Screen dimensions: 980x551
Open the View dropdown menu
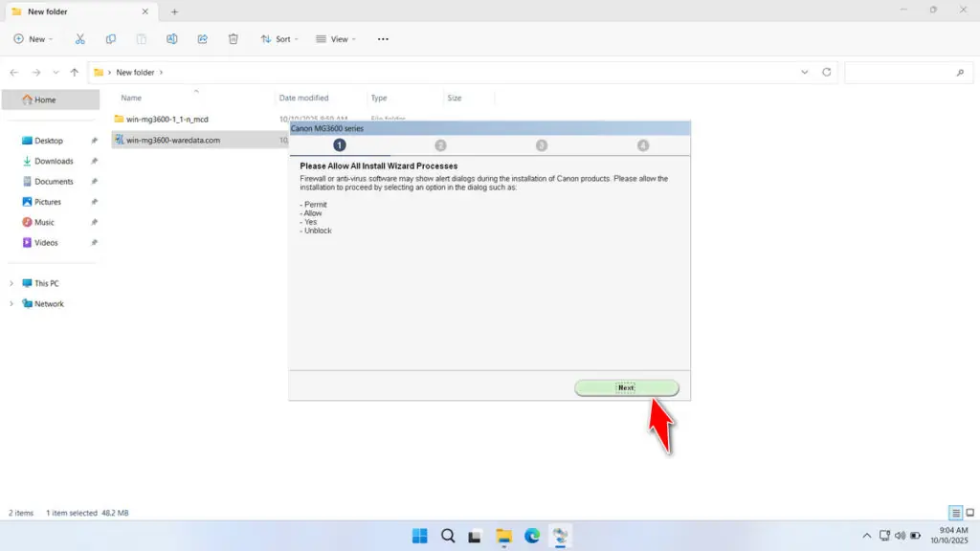336,39
